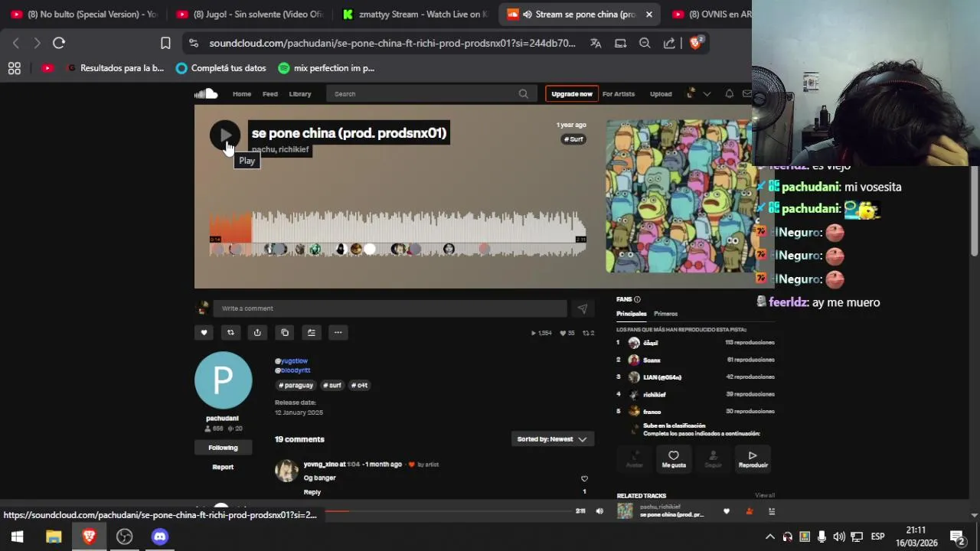This screenshot has width=980, height=551.
Task: Click the Write a comment field
Action: pyautogui.click(x=390, y=308)
